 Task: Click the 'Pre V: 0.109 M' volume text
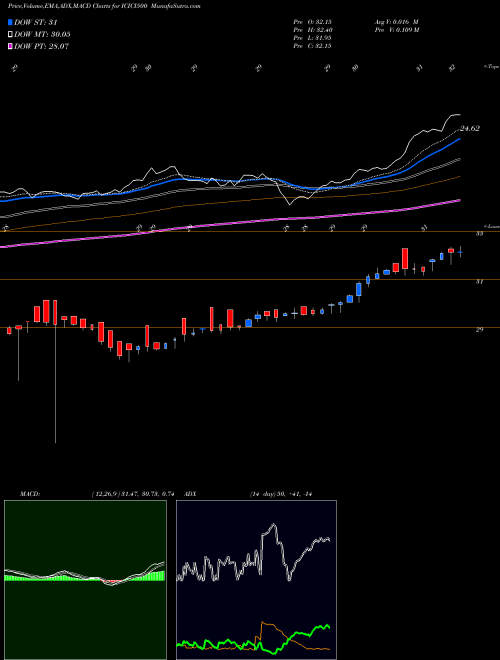tap(396, 30)
